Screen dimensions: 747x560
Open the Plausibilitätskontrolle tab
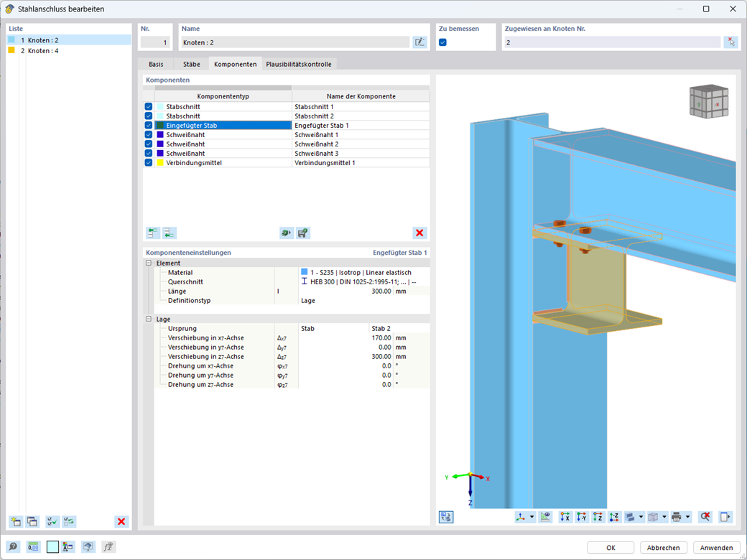pyautogui.click(x=299, y=64)
